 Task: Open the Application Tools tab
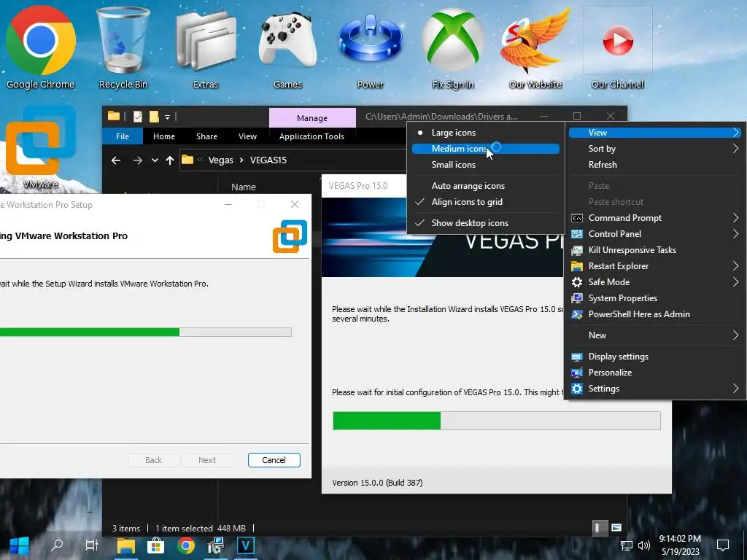click(311, 136)
